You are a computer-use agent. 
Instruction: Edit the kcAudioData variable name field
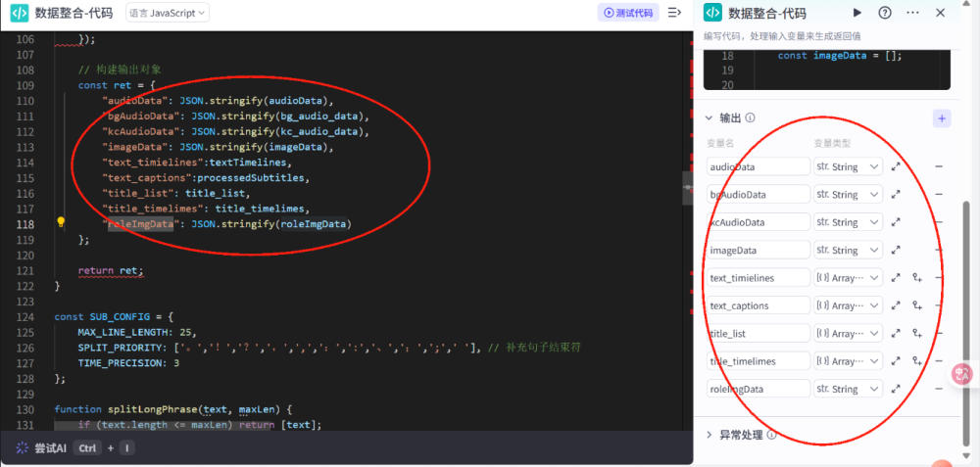point(759,222)
